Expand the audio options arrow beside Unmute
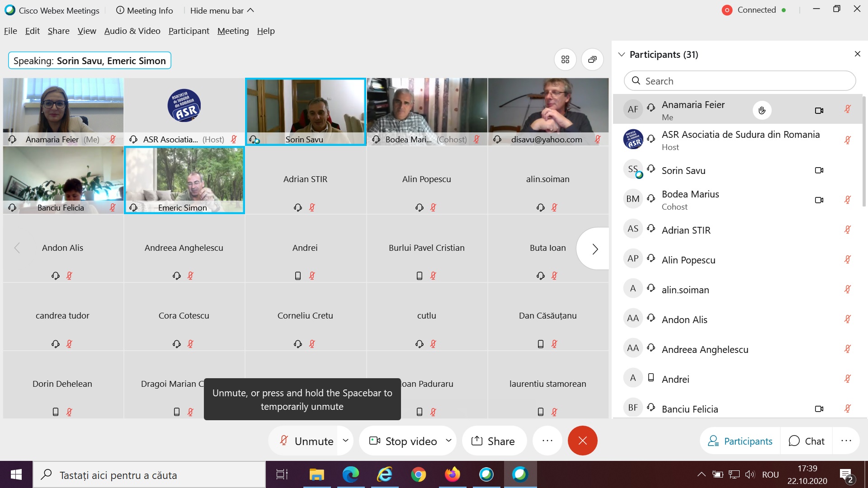The height and width of the screenshot is (488, 868). 345,441
